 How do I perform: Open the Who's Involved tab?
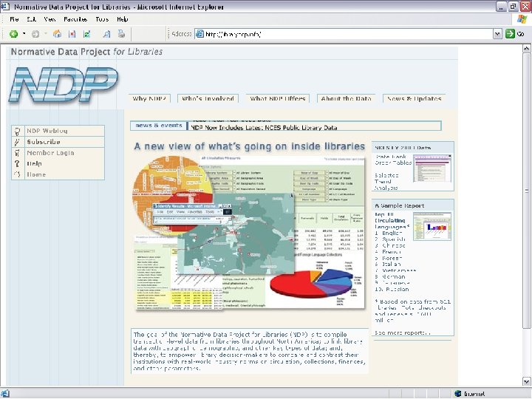[208, 98]
